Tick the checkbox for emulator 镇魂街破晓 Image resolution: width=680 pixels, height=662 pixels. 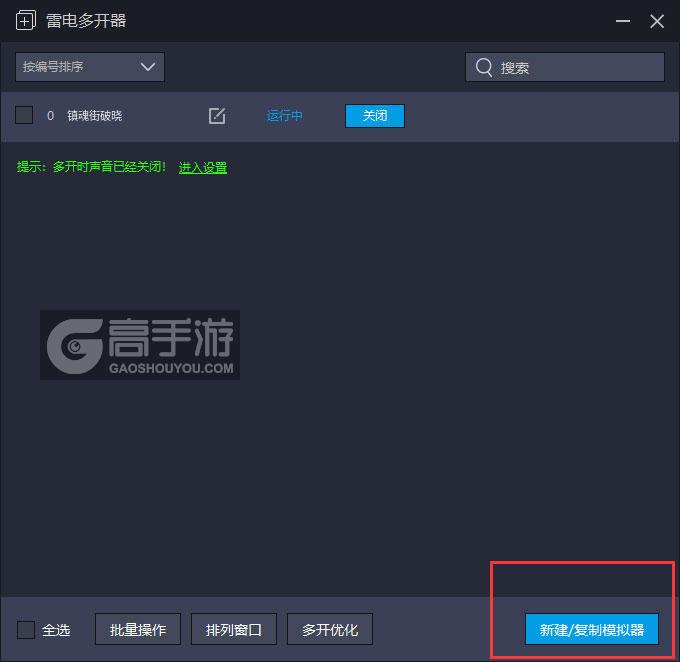pyautogui.click(x=24, y=115)
